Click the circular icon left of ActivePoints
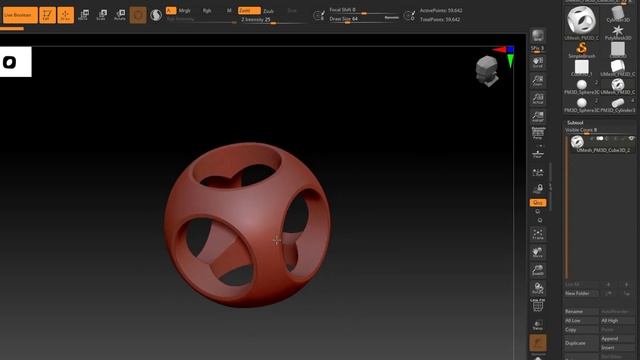 pos(409,16)
